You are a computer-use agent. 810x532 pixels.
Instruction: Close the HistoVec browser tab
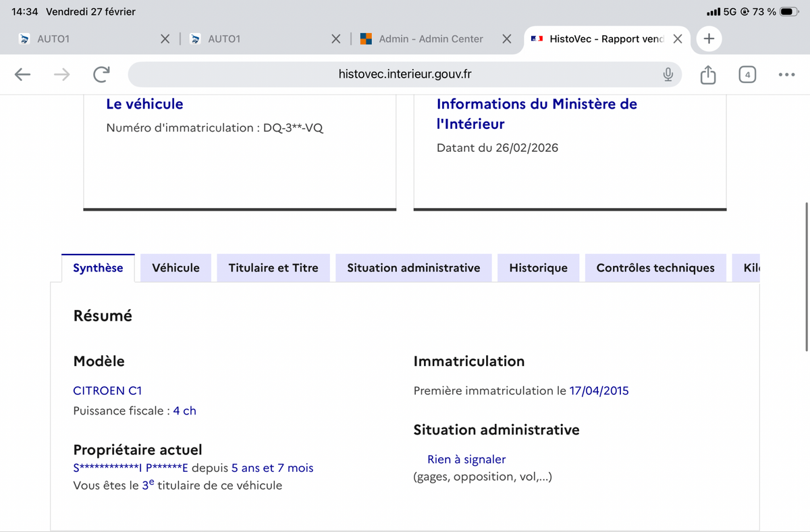(678, 39)
